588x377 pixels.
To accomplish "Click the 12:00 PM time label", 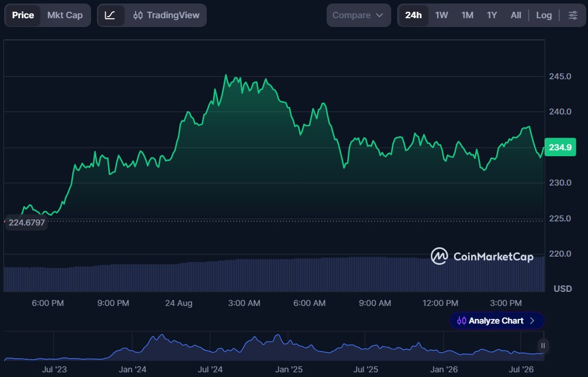I will 440,303.
